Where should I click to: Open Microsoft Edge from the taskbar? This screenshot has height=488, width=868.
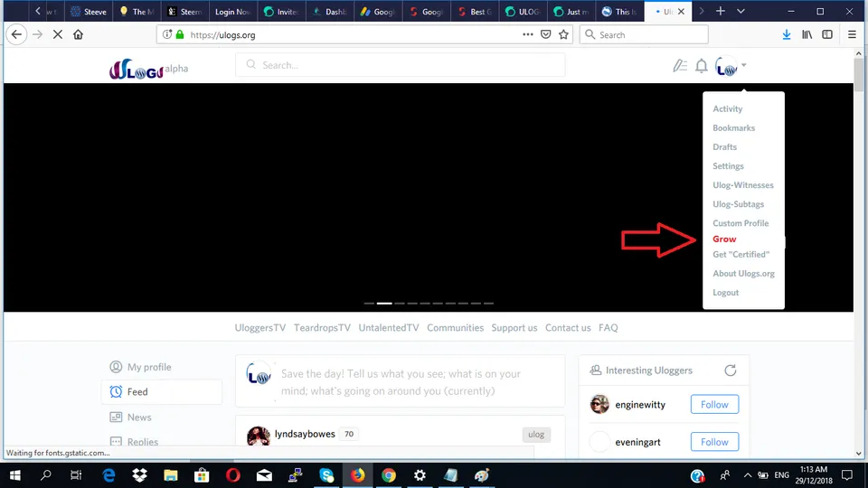tap(109, 475)
